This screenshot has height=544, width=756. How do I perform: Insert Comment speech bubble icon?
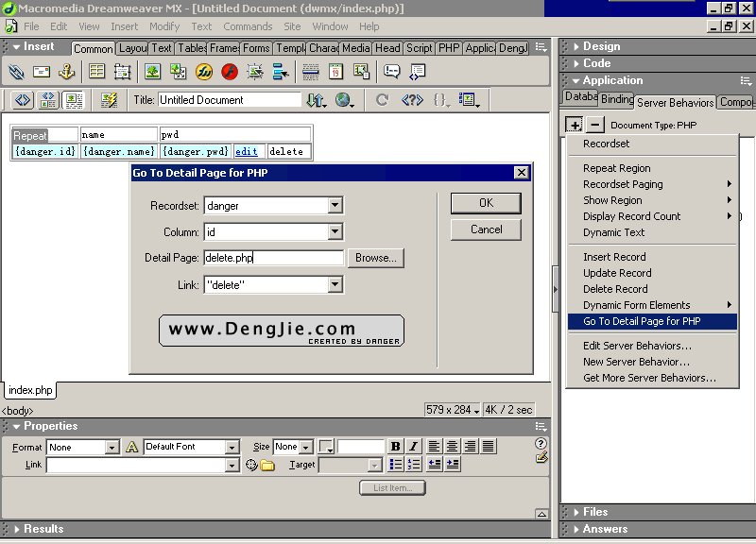(391, 73)
